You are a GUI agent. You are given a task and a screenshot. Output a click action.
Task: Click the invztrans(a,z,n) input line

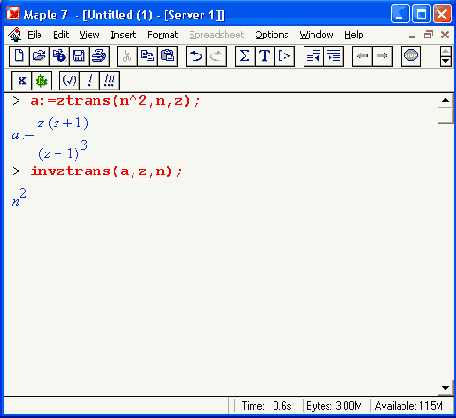(x=106, y=171)
